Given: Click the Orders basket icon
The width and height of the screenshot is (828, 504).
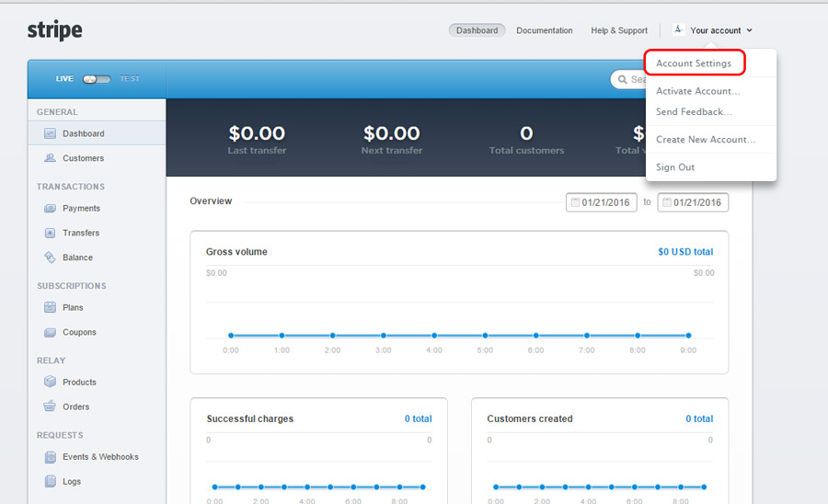Looking at the screenshot, I should [50, 407].
